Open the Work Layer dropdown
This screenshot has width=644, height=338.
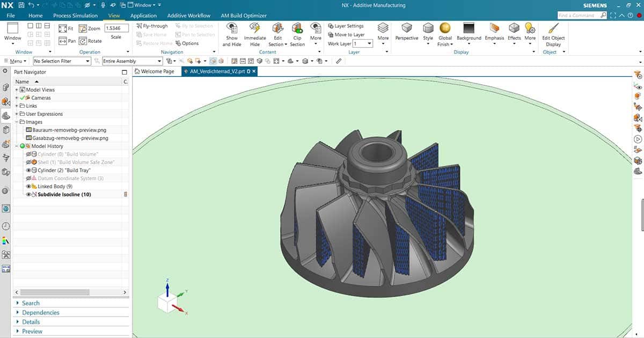[x=362, y=43]
